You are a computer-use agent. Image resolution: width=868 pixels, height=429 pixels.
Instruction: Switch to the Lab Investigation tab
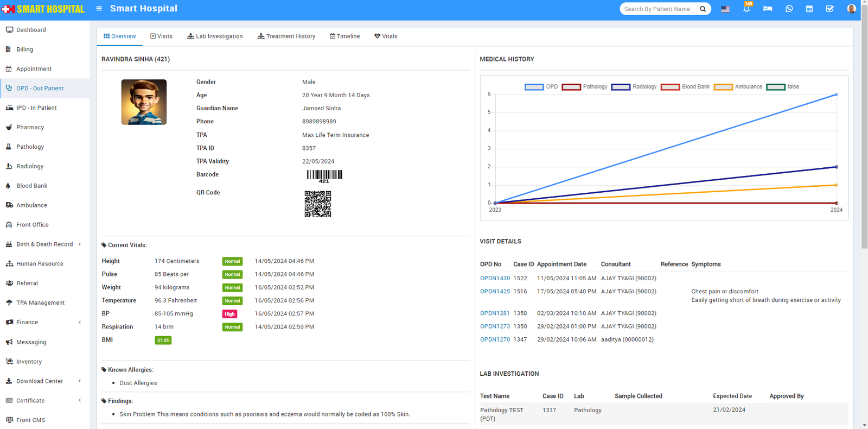point(215,36)
